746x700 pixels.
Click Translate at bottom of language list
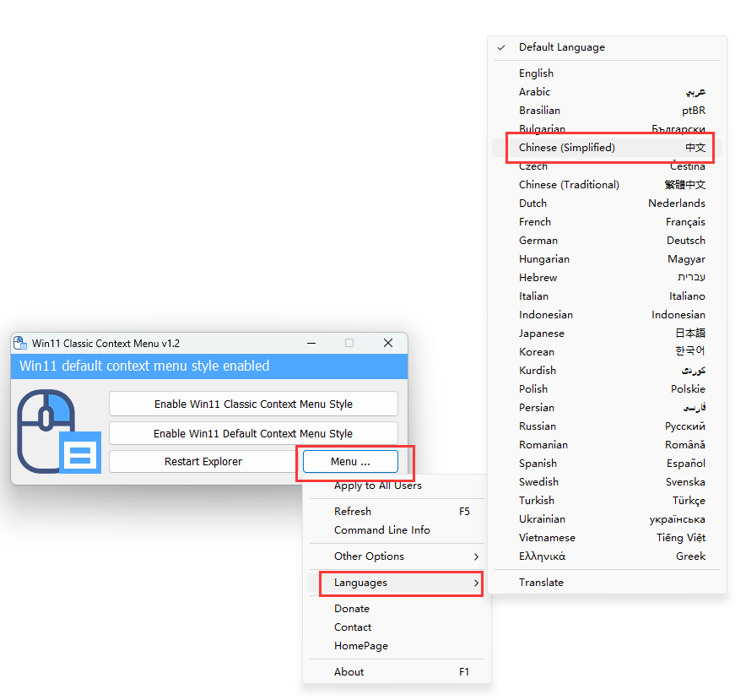point(607,583)
